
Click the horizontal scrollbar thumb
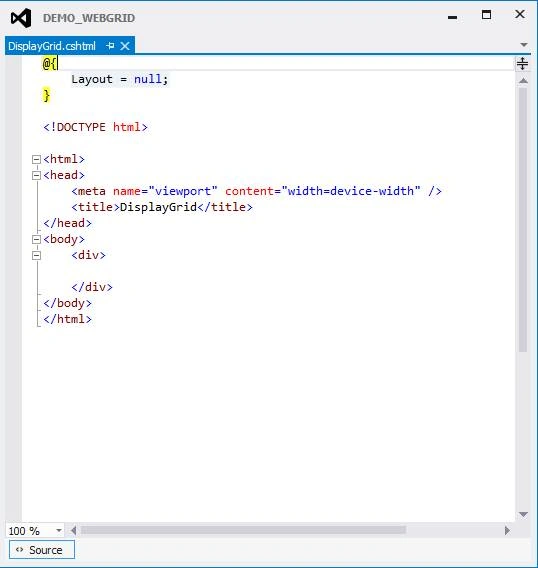[243, 530]
